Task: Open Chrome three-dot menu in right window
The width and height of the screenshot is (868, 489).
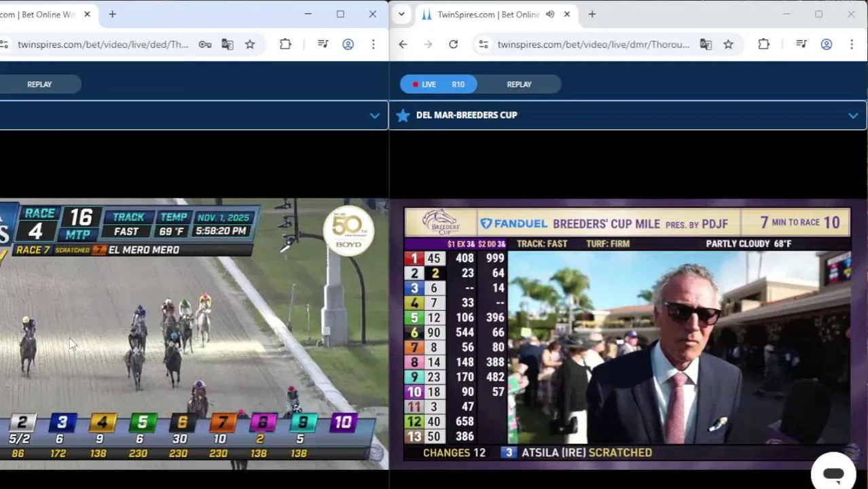Action: click(x=851, y=44)
